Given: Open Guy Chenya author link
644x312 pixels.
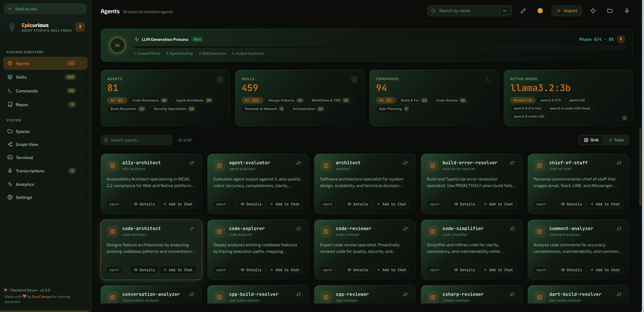Looking at the screenshot, I should click(41, 296).
